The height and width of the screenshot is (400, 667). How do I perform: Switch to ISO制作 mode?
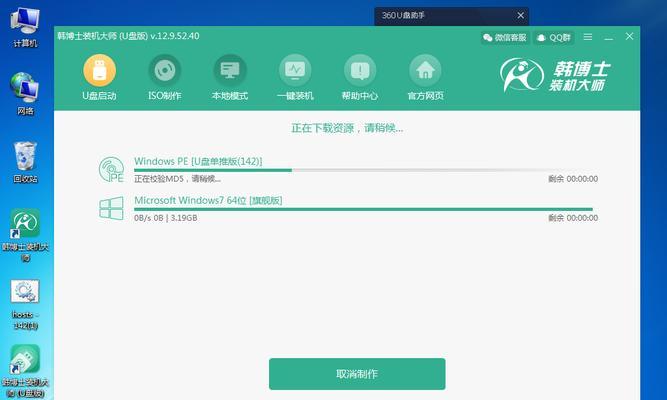click(x=165, y=77)
